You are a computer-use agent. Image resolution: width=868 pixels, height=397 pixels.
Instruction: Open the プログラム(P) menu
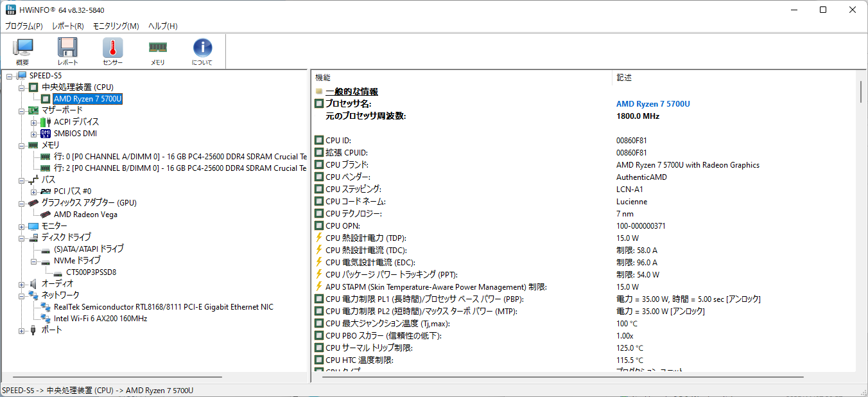pos(24,26)
